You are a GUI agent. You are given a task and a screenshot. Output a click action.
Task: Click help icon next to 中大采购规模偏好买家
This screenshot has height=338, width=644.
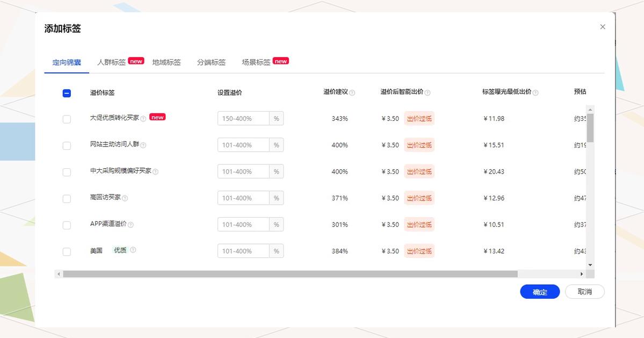(x=156, y=171)
